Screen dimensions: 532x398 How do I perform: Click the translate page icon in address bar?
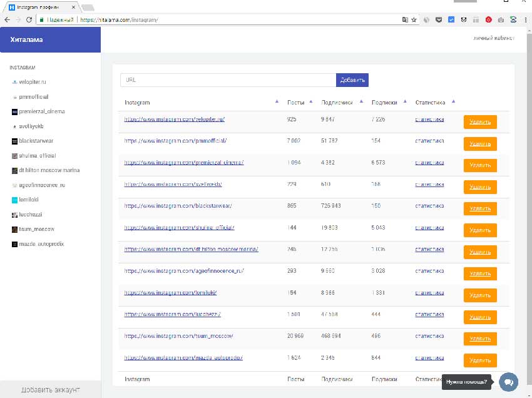[x=405, y=19]
